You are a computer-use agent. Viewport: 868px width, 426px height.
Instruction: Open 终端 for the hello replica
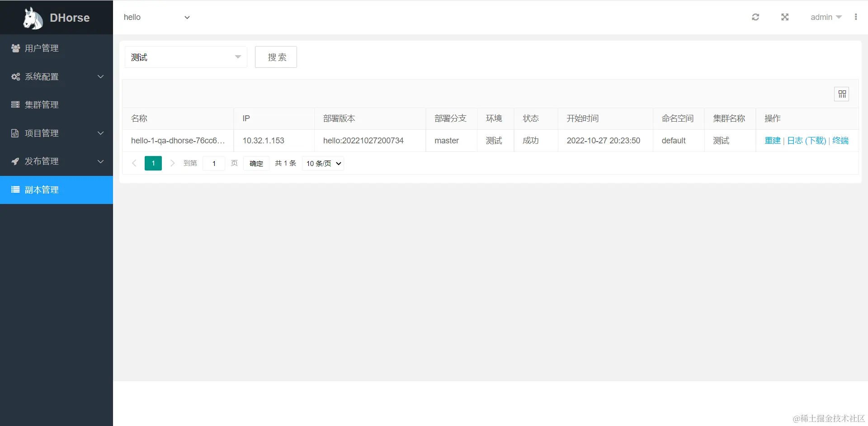840,141
